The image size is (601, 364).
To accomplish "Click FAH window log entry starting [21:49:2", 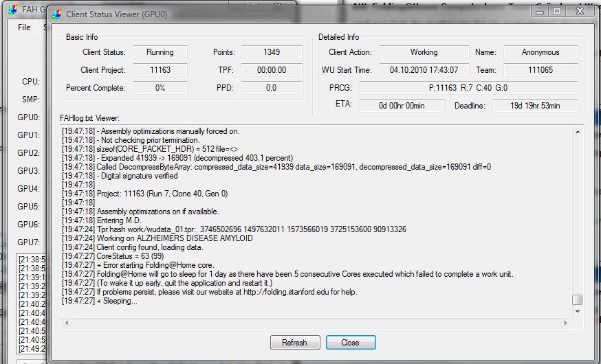I will point(32,349).
